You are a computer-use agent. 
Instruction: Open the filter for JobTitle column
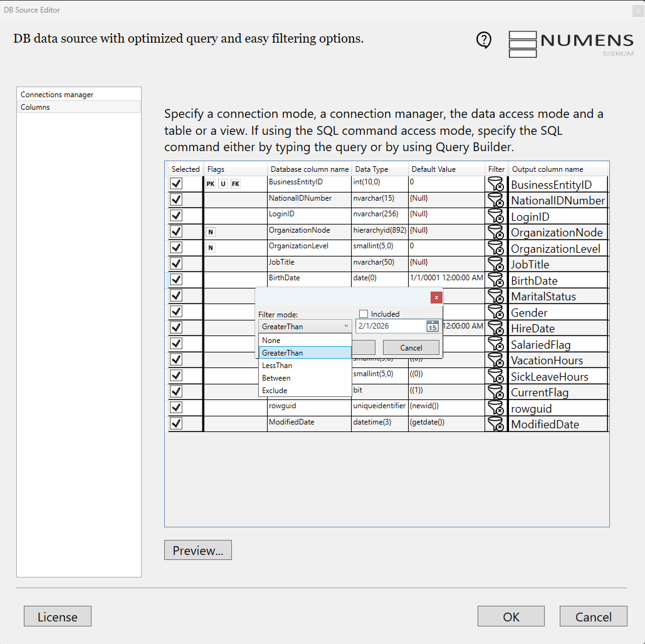tap(496, 264)
